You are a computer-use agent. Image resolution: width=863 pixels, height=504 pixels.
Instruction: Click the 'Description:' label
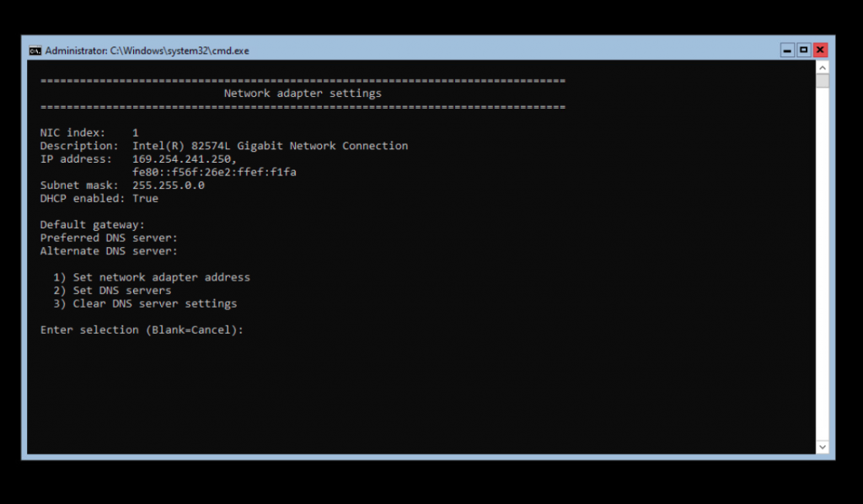pos(79,146)
